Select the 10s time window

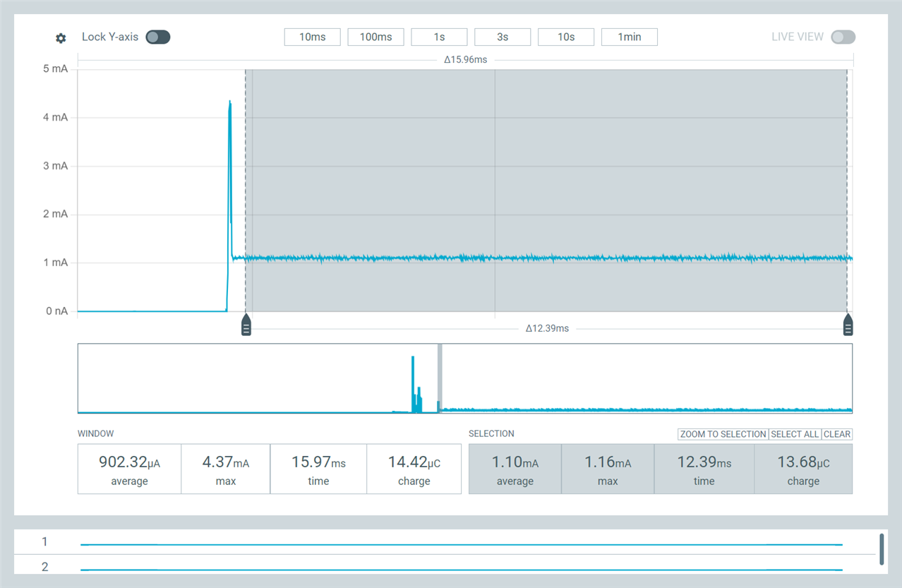(565, 37)
